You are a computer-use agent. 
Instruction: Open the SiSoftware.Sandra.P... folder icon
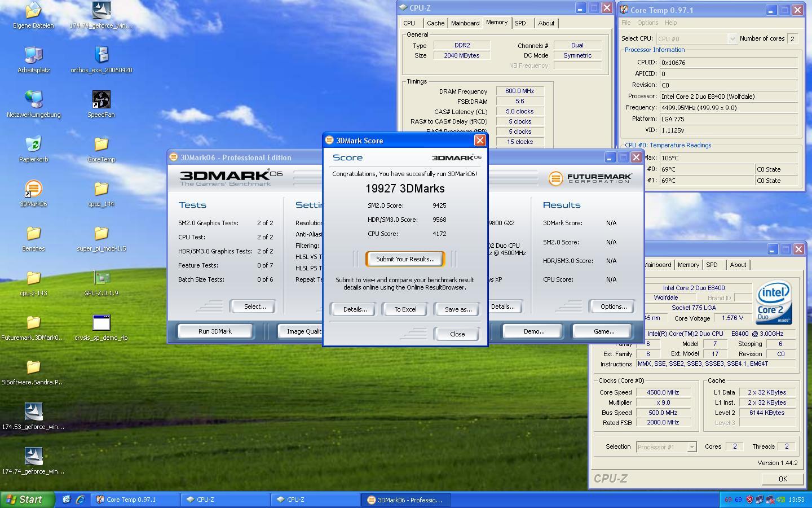click(33, 371)
